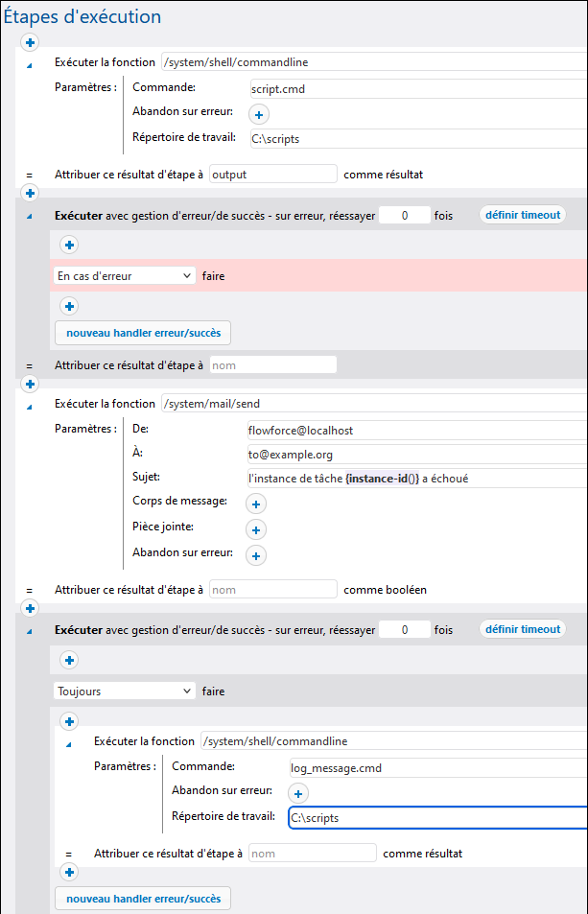Viewport: 588px width, 914px height.
Task: Add a Pièce jointe attachment
Action: click(x=256, y=529)
